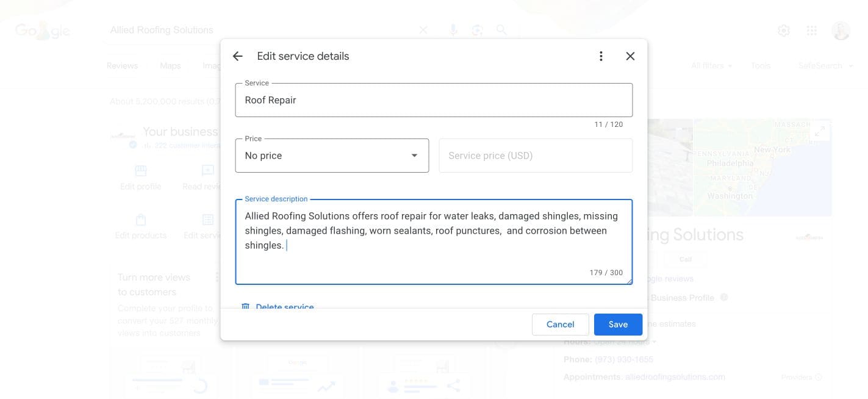Clear the Google search query with the X

coord(423,30)
